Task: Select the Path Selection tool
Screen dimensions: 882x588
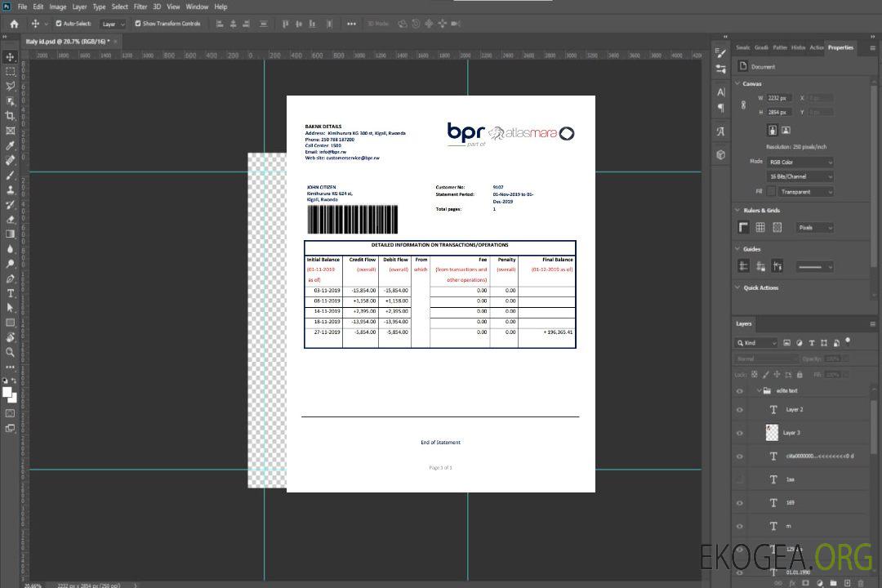Action: (x=10, y=308)
